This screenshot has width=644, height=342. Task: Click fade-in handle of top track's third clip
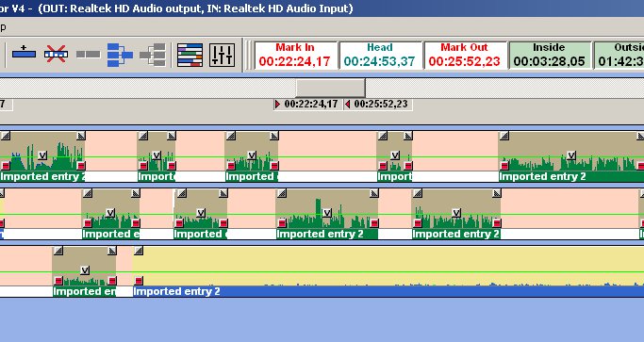coord(231,136)
